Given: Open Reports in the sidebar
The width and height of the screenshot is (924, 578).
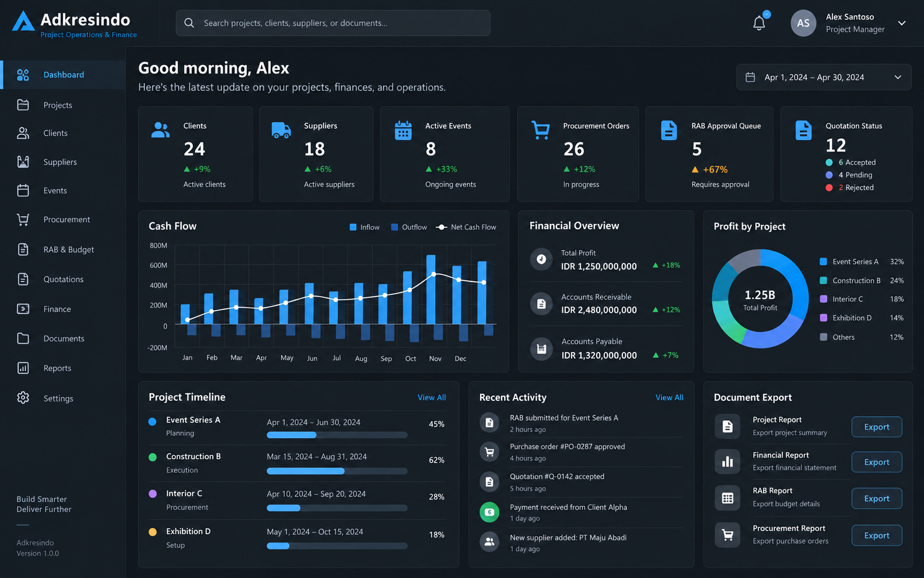Looking at the screenshot, I should coord(63,368).
